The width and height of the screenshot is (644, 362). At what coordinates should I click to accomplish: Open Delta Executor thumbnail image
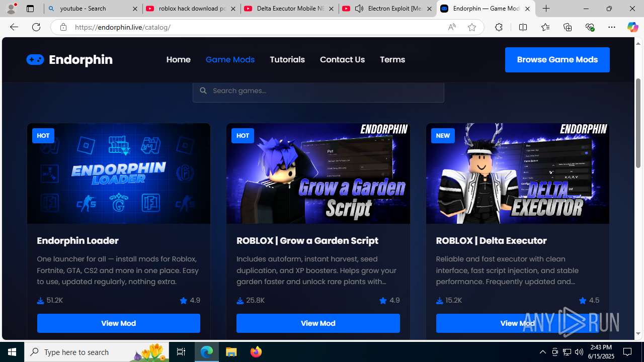click(x=518, y=173)
